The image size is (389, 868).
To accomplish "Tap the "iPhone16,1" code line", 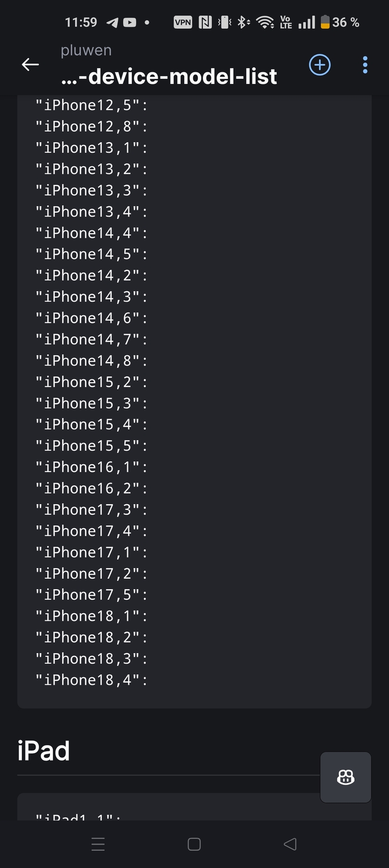I will coord(92,467).
